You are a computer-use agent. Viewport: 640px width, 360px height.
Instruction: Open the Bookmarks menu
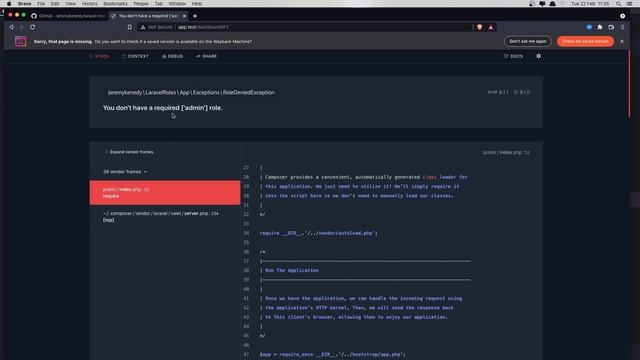116,4
